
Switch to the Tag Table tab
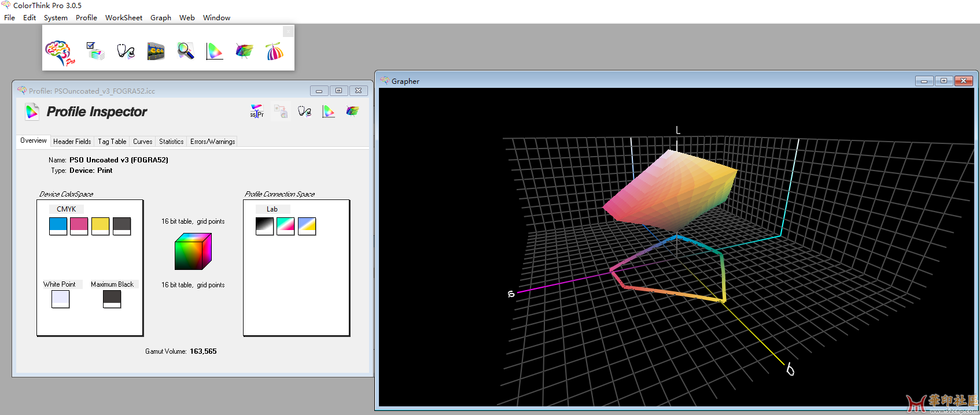112,141
